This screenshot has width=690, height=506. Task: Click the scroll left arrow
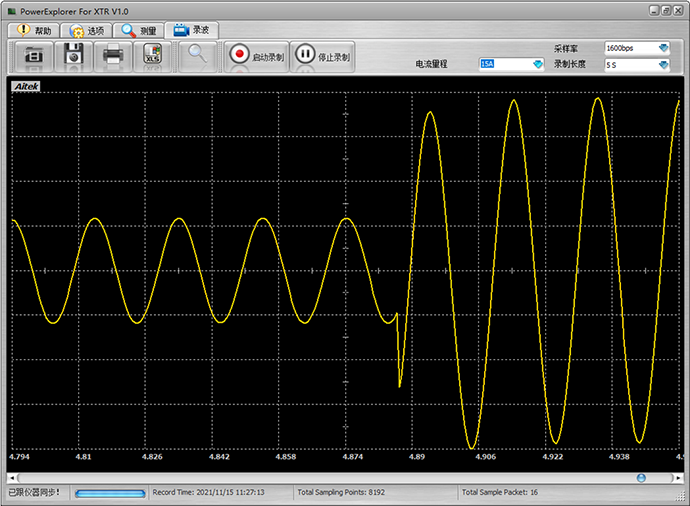12,477
